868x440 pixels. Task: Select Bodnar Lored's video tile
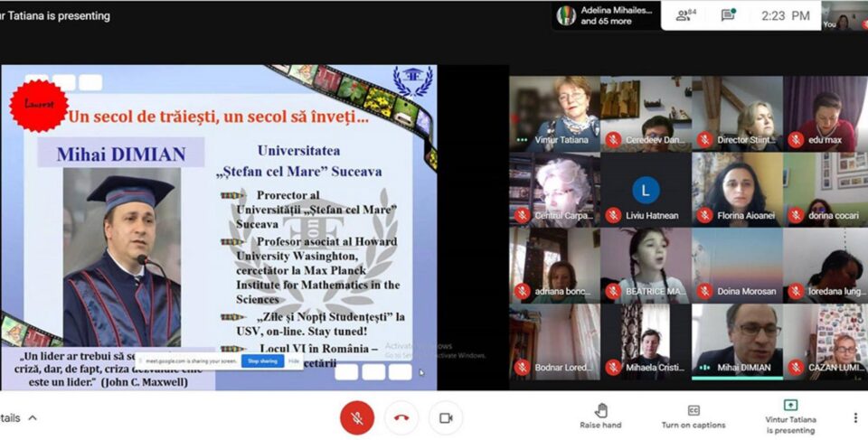pos(554,342)
